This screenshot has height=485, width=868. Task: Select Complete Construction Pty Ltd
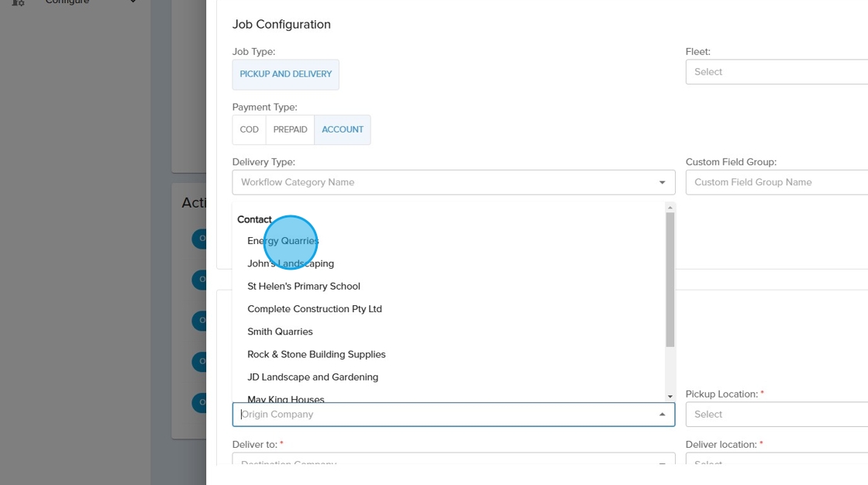pos(315,308)
